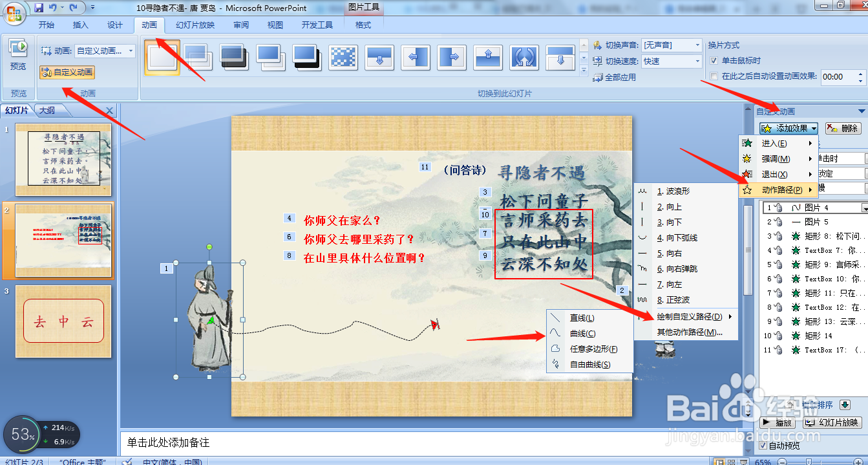
Task: Choose 自由曲线 scribble path option
Action: pos(589,365)
